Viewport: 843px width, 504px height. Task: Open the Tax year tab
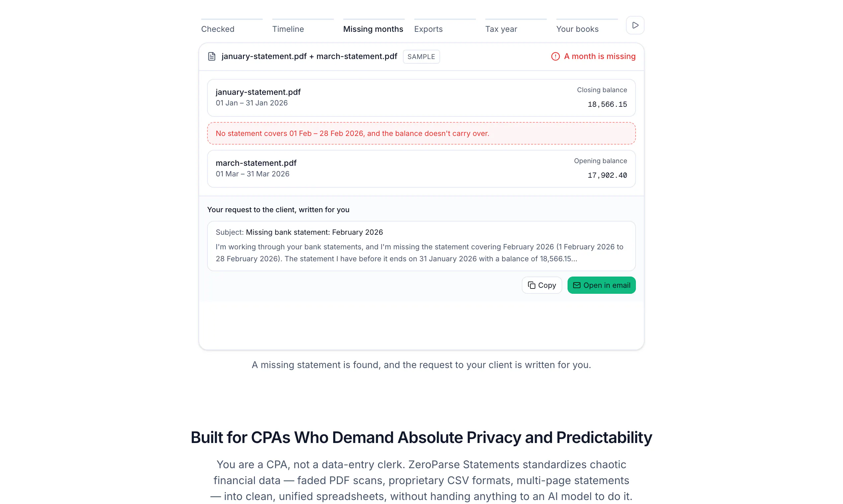coord(501,29)
